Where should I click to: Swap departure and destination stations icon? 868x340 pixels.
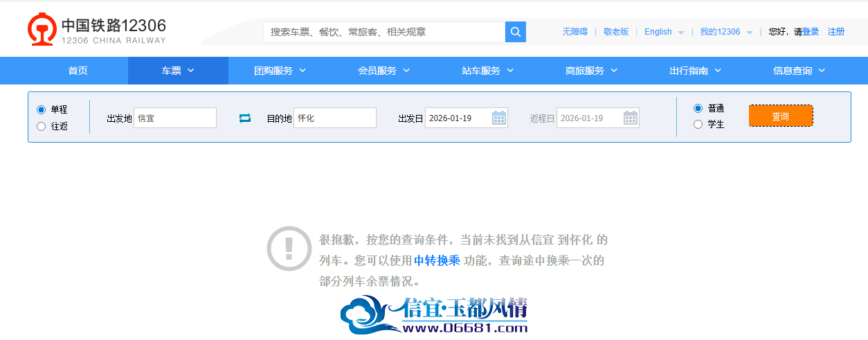click(x=245, y=118)
